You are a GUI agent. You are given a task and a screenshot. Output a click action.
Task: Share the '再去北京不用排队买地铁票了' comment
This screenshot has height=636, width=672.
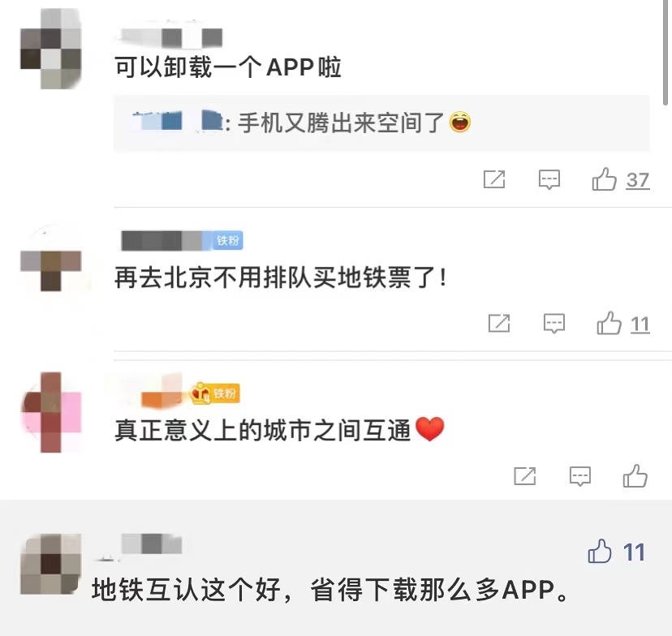click(499, 324)
